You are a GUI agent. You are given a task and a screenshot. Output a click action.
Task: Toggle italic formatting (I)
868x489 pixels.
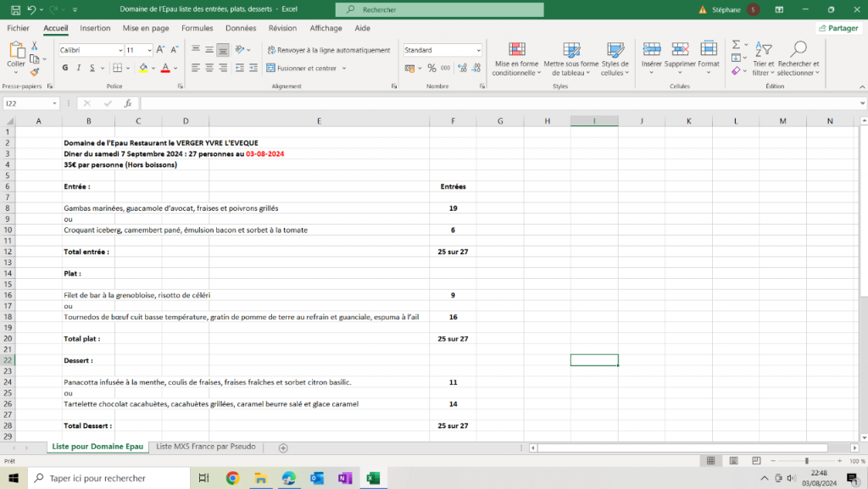point(79,68)
